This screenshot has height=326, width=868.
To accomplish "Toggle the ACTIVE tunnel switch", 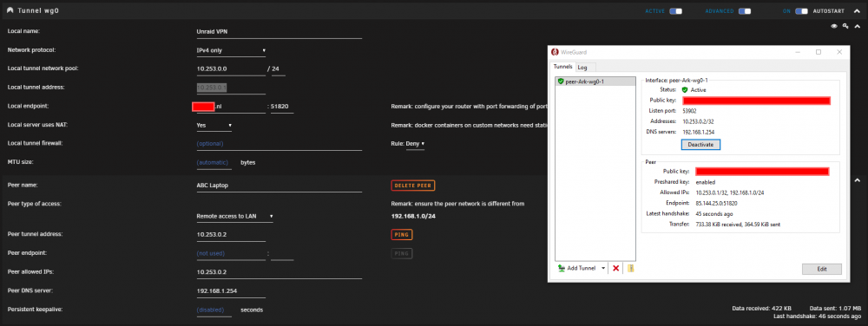I will pyautogui.click(x=675, y=11).
